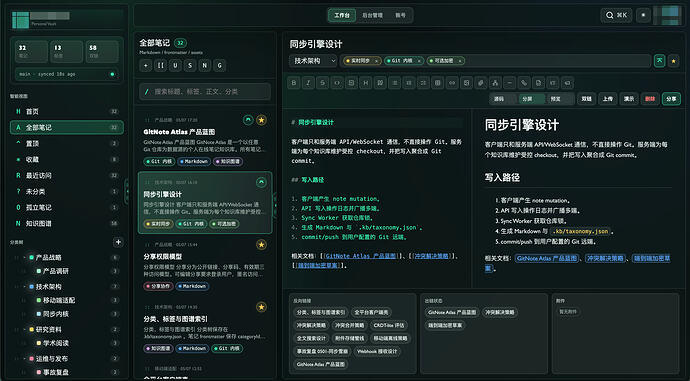Open the 后台管理 tab

point(372,15)
